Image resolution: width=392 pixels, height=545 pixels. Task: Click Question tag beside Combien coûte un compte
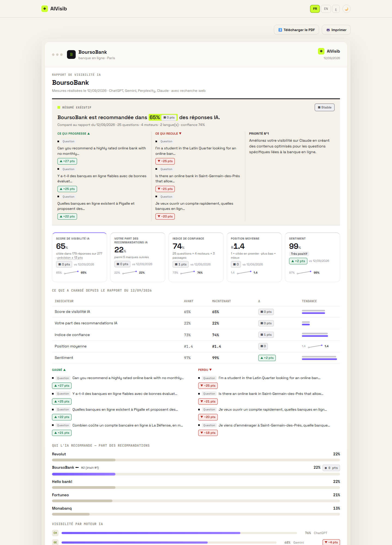[63, 425]
